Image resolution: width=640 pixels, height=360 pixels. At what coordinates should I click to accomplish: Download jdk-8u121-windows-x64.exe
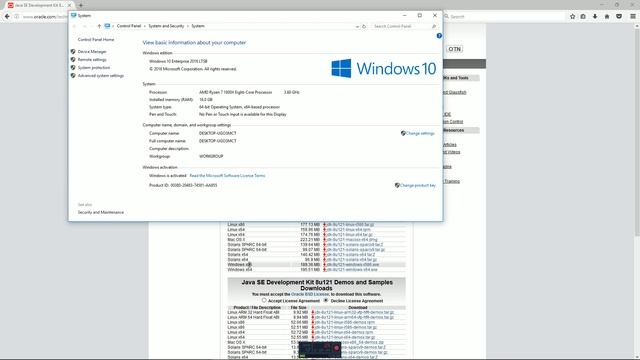click(352, 270)
